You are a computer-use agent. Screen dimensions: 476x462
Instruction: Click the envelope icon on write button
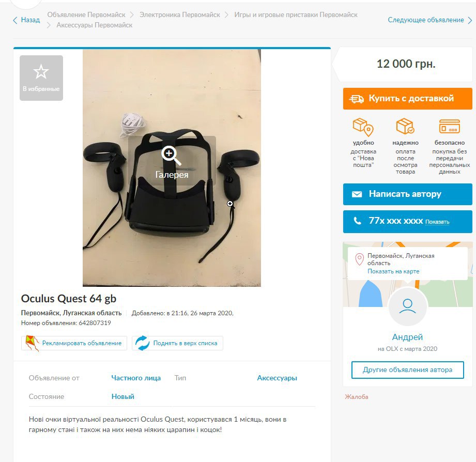click(357, 194)
